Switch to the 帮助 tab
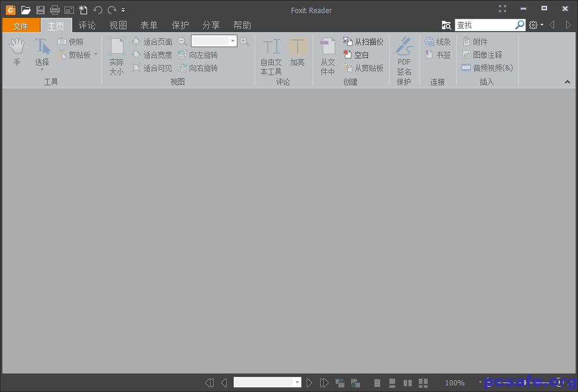The image size is (578, 392). [x=242, y=26]
